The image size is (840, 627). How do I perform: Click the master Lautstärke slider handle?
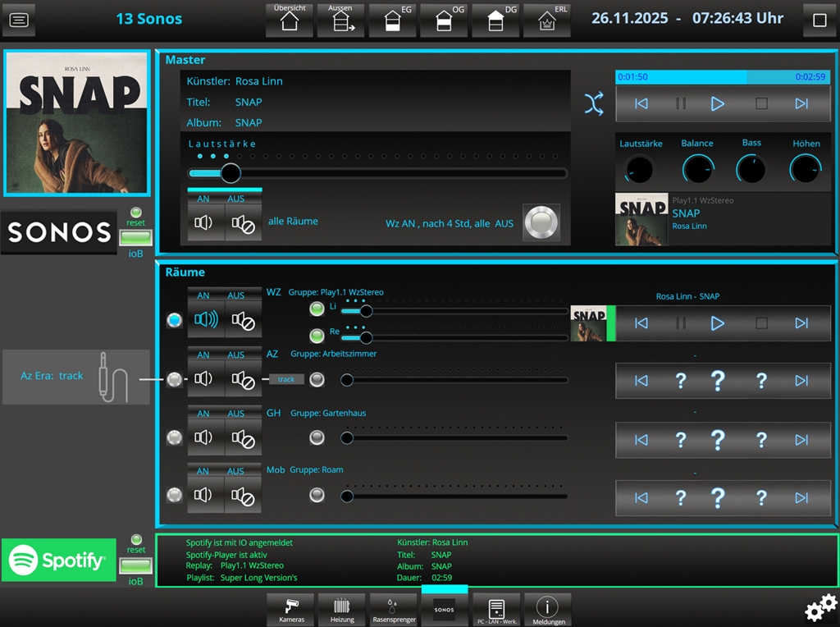[x=231, y=173]
